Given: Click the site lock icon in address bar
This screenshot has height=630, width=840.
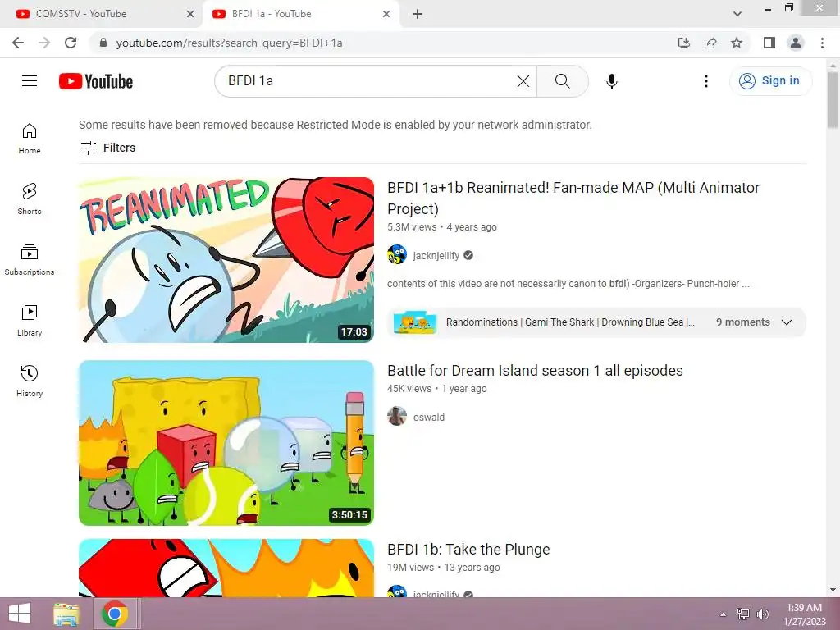Looking at the screenshot, I should tap(103, 43).
